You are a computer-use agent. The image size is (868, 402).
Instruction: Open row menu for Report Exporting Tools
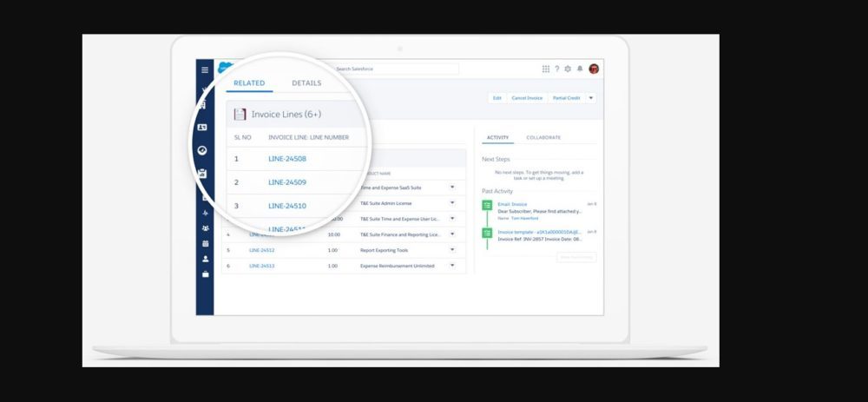[x=451, y=250]
